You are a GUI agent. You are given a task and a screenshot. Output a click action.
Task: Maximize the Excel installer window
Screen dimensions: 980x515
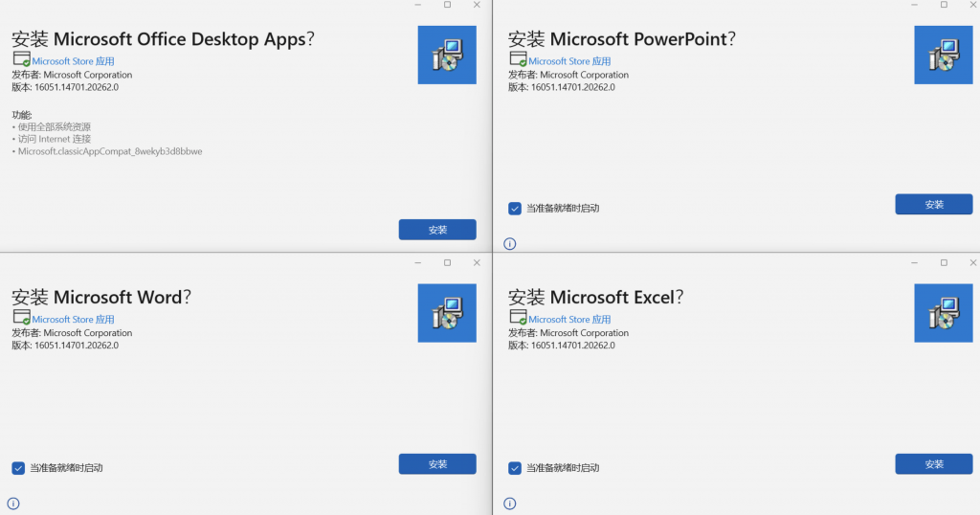(944, 263)
